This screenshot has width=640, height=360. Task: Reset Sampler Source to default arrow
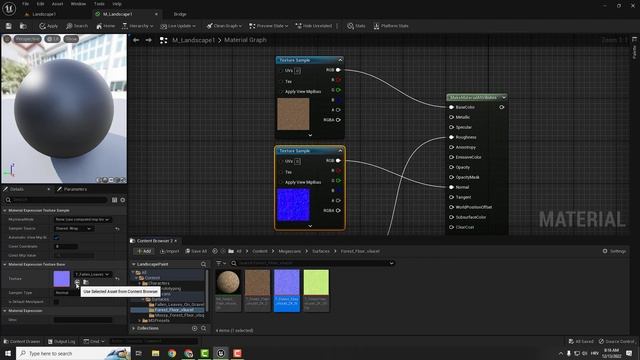coord(118,229)
